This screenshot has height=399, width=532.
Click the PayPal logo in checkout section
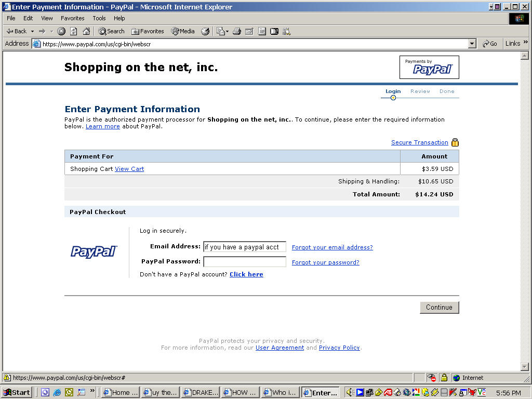(94, 252)
